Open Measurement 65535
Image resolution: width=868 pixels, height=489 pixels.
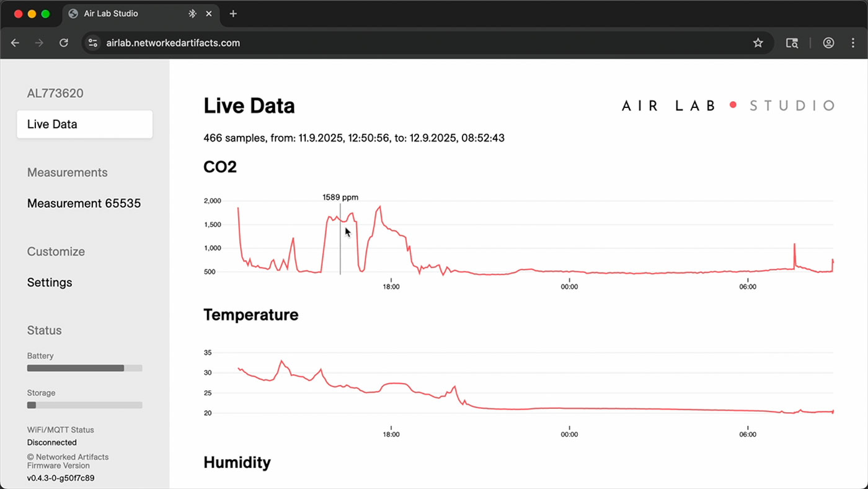click(84, 204)
